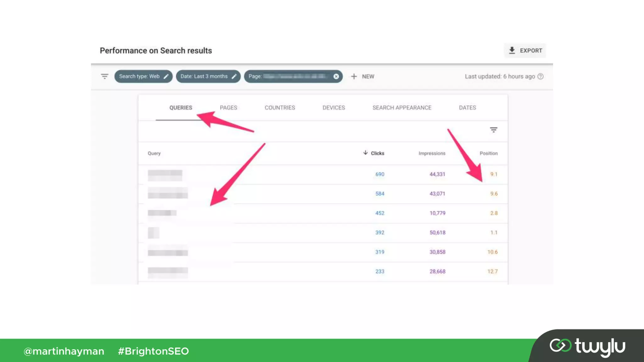Select the Search Appearance tab
This screenshot has height=362, width=644.
[402, 108]
